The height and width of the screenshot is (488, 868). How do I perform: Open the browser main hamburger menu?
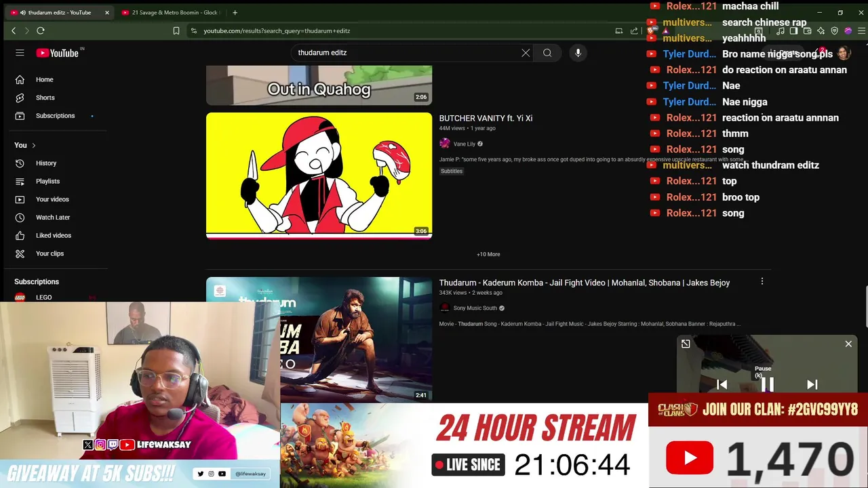[x=861, y=30]
